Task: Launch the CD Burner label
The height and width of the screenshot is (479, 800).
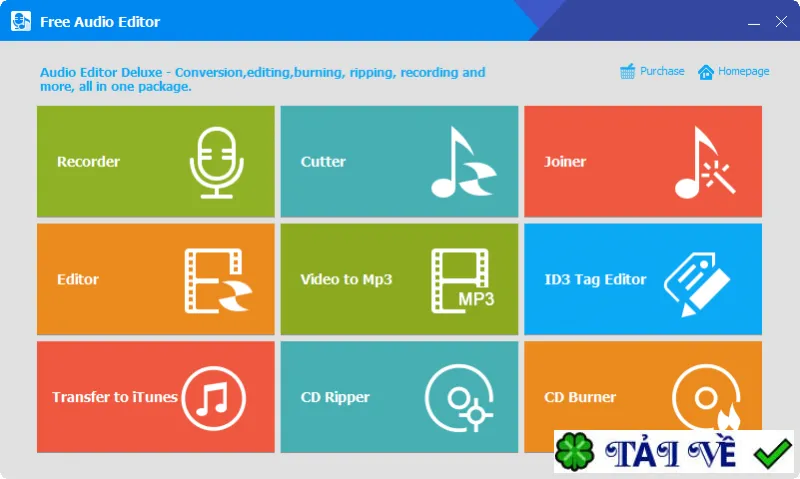Action: pyautogui.click(x=580, y=397)
